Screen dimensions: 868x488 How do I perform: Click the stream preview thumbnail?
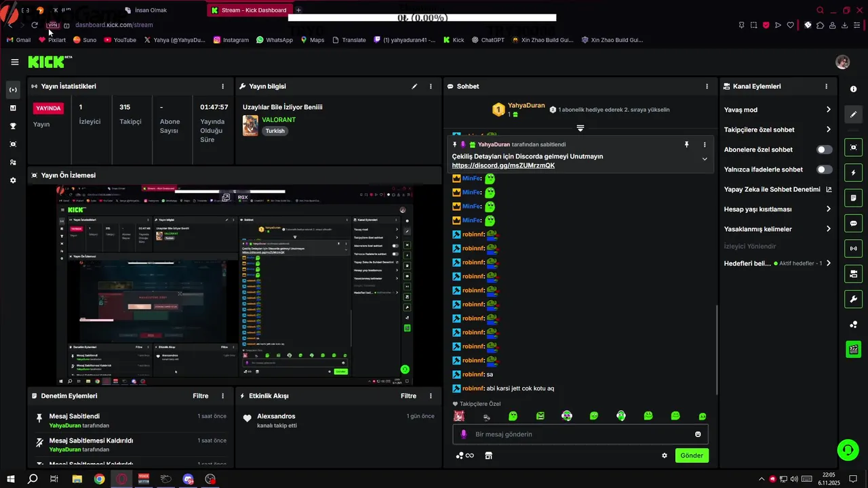coord(235,285)
